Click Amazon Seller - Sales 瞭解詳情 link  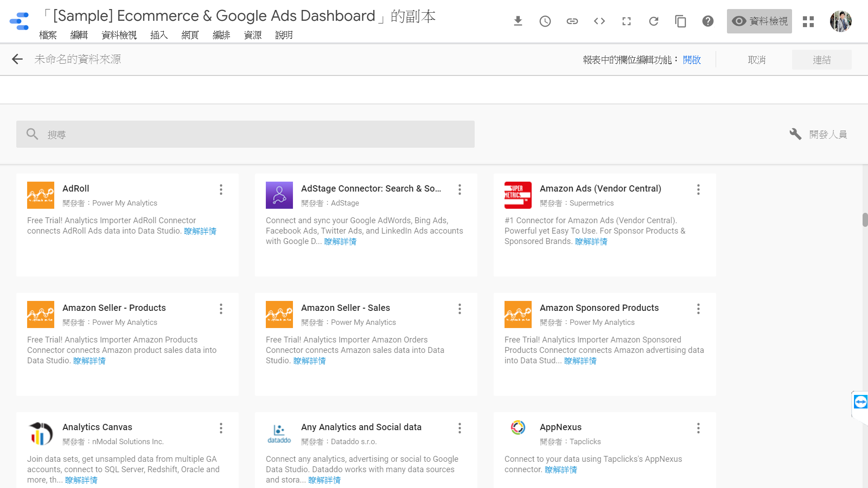pos(310,361)
